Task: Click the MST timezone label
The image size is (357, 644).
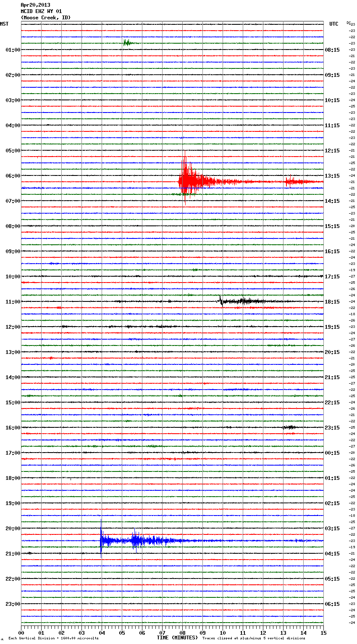Action: pos(4,24)
